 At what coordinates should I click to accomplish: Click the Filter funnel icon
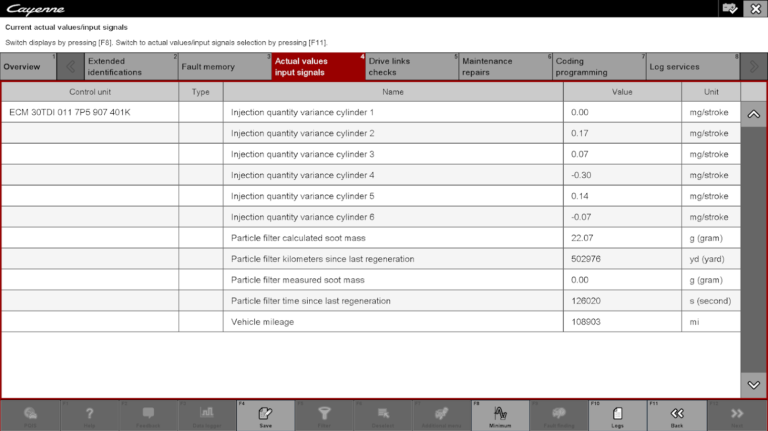click(323, 415)
